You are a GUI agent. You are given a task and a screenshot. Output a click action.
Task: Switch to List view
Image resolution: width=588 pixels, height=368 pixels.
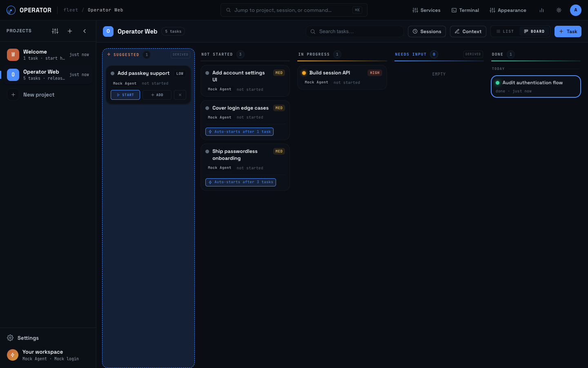coord(505,31)
